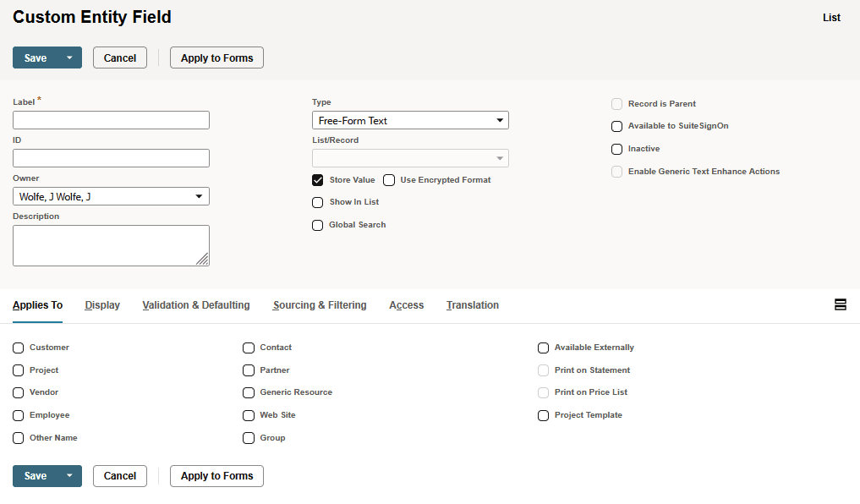The image size is (860, 504).
Task: Check the Generic Resource checkbox
Action: click(249, 392)
